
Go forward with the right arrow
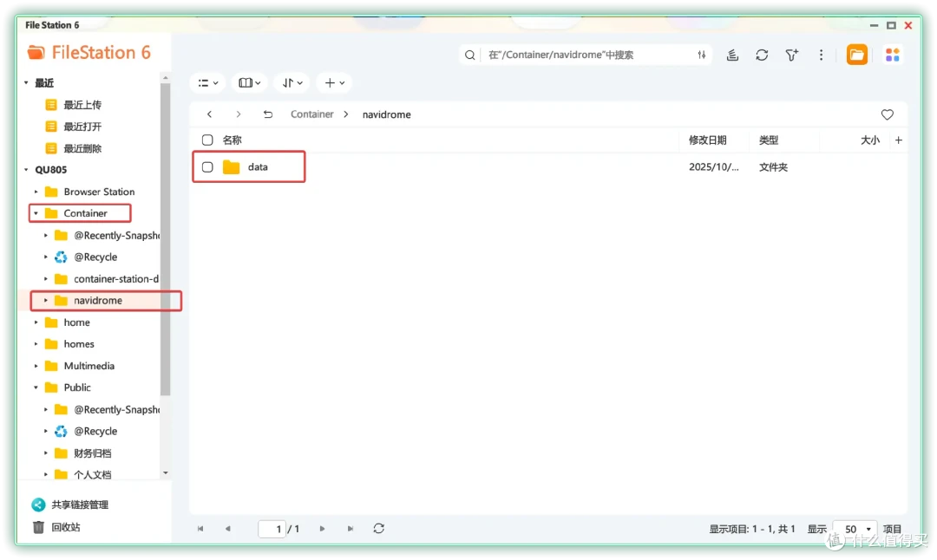[x=239, y=114]
